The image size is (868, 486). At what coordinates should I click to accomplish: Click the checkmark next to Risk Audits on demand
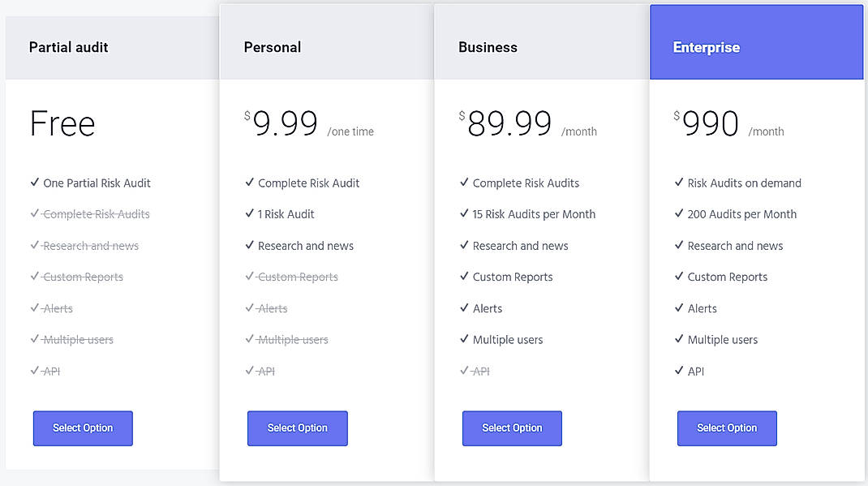(x=678, y=183)
